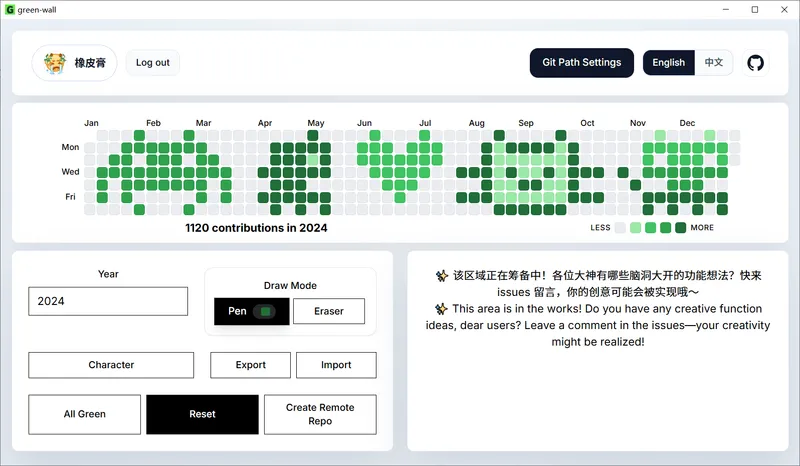The width and height of the screenshot is (800, 466).
Task: Select the Eraser draw mode
Action: tap(329, 311)
